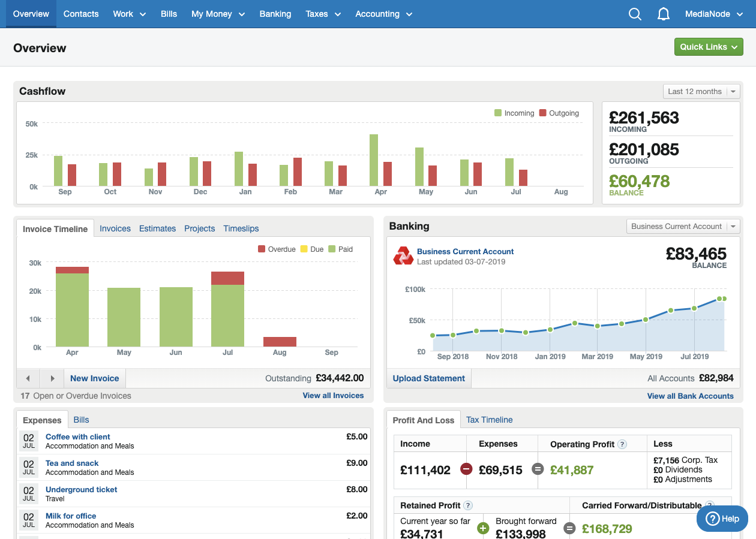This screenshot has height=539, width=756.
Task: Click the notifications bell icon
Action: click(663, 14)
